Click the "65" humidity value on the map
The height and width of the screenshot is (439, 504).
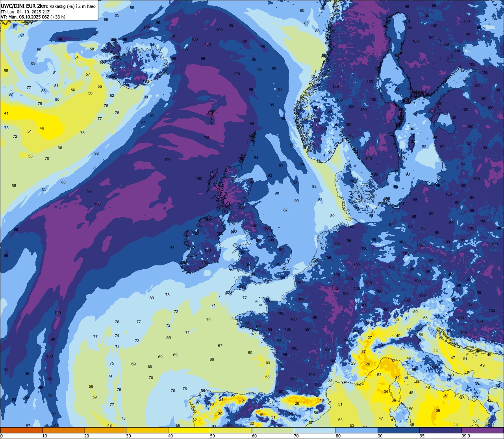[x=14, y=186]
